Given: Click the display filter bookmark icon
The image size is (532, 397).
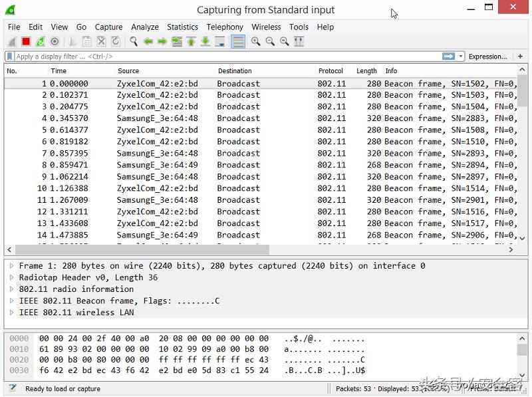Looking at the screenshot, I should tap(10, 57).
